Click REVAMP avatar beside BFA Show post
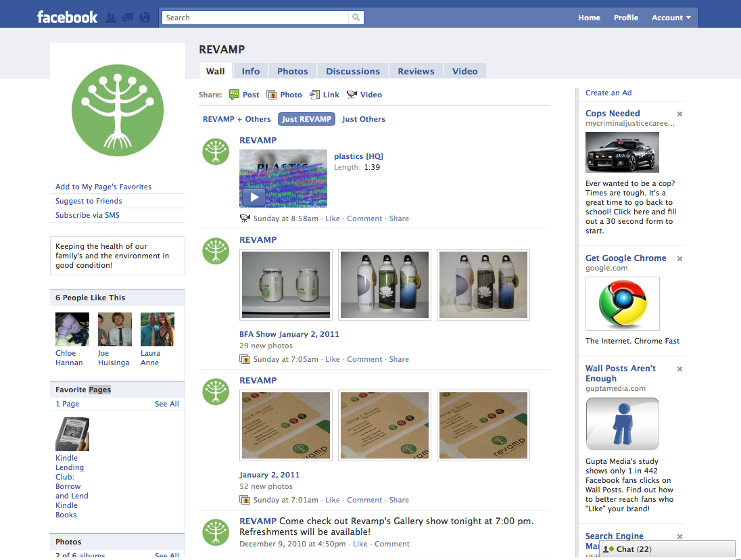 (x=216, y=250)
